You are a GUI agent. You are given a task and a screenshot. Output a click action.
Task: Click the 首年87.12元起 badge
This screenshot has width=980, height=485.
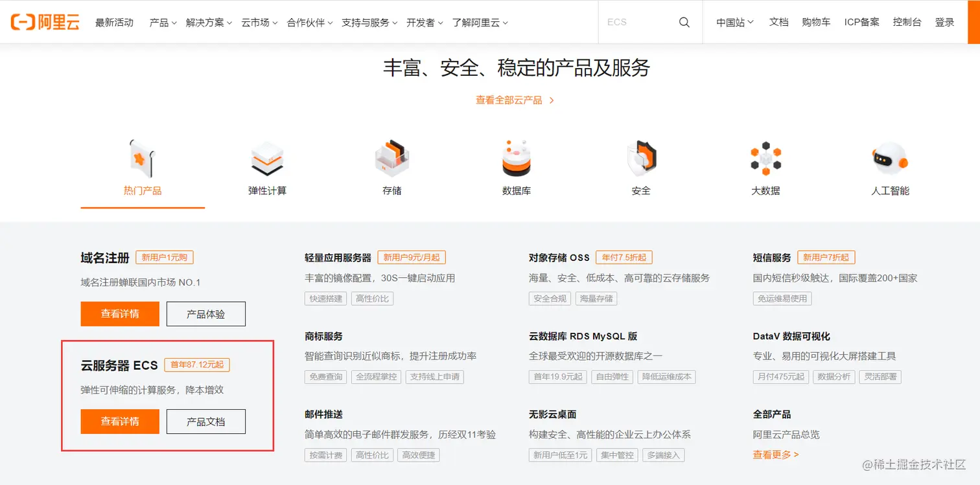click(x=197, y=365)
